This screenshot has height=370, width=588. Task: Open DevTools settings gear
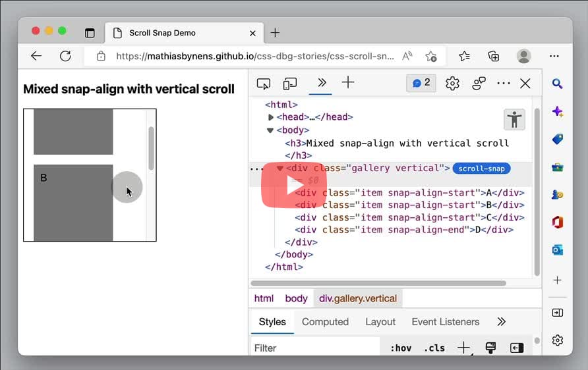pos(452,83)
